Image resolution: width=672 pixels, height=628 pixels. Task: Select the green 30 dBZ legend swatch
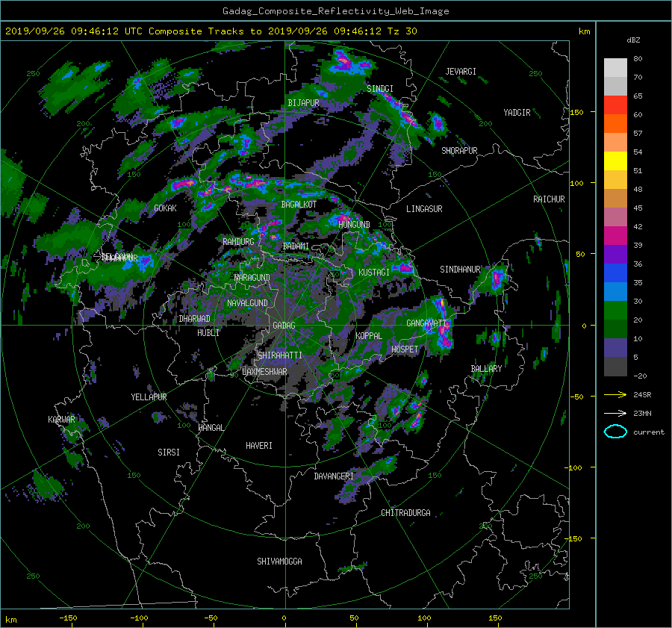pyautogui.click(x=615, y=311)
